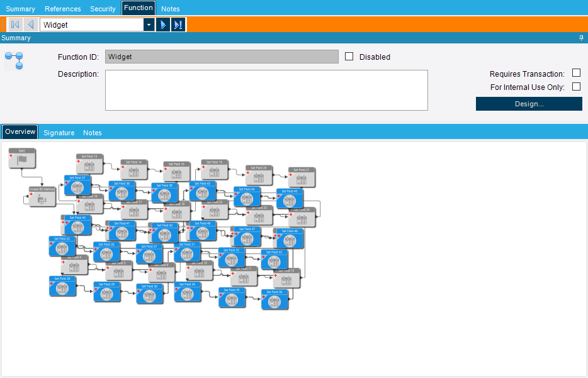This screenshot has width=588, height=378.
Task: Select the blue Set Field 25 node
Action: (62, 246)
